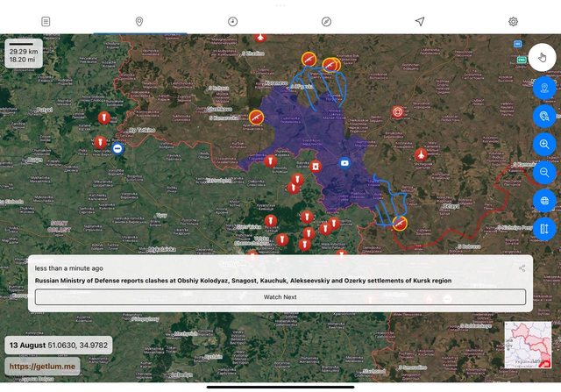Toggle the white hand pointer mode button
Image resolution: width=561 pixels, height=392 pixels.
point(543,57)
